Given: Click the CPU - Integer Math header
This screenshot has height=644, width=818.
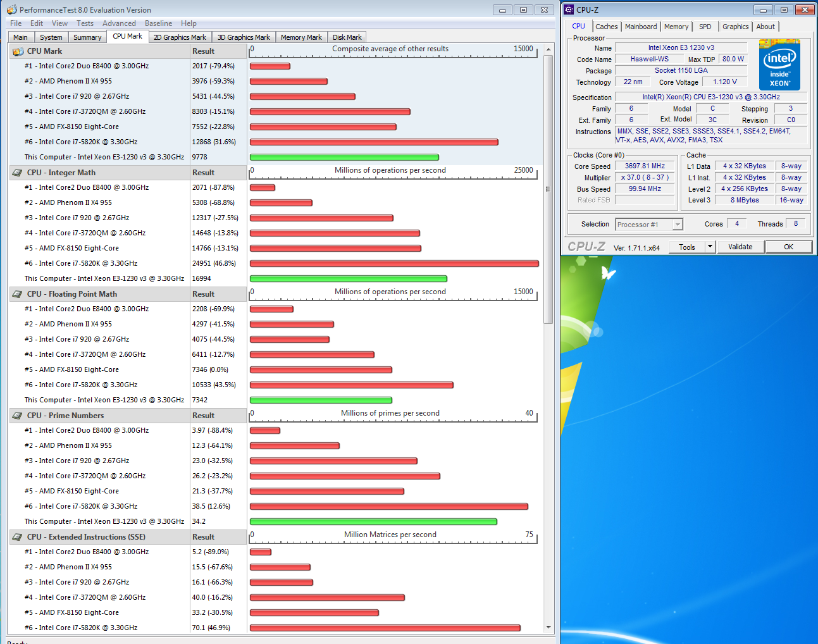Looking at the screenshot, I should 99,173.
